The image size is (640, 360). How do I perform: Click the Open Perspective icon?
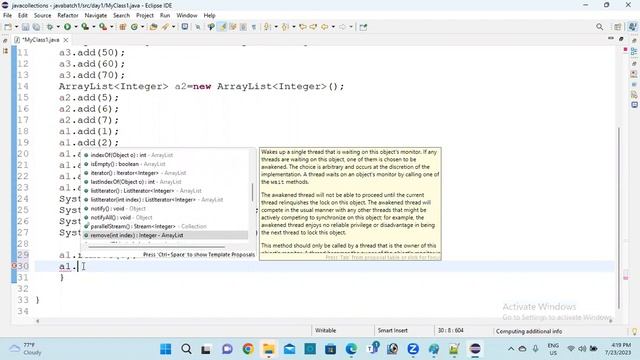coord(618,27)
